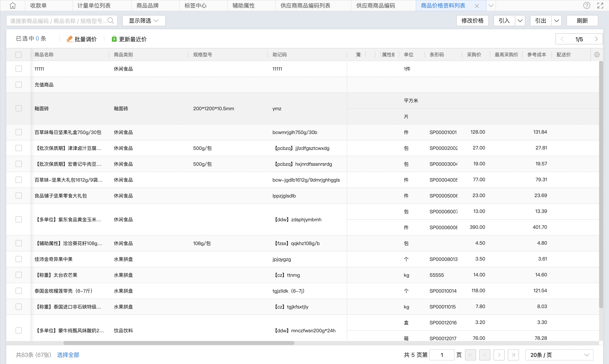This screenshot has height=364, width=609.
Task: Click the horizontal table scrollbar
Action: (179, 343)
